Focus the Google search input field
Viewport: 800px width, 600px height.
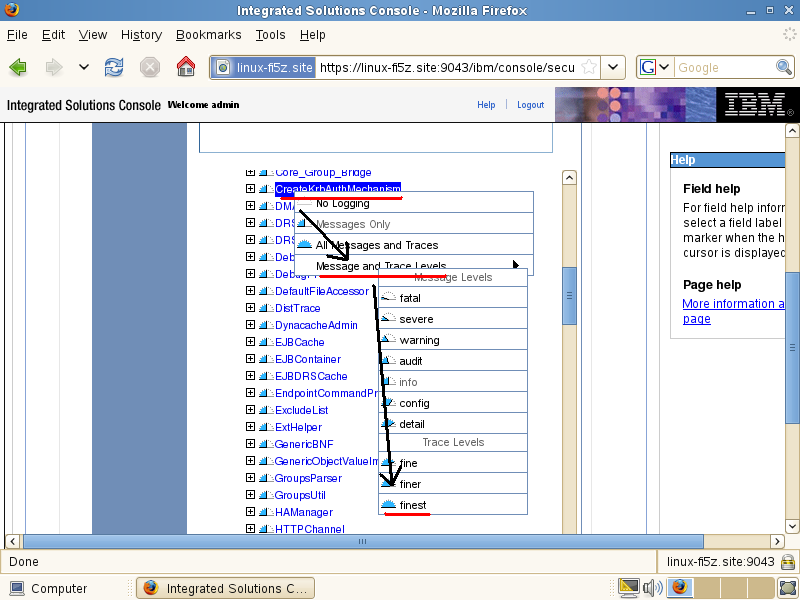[x=725, y=67]
